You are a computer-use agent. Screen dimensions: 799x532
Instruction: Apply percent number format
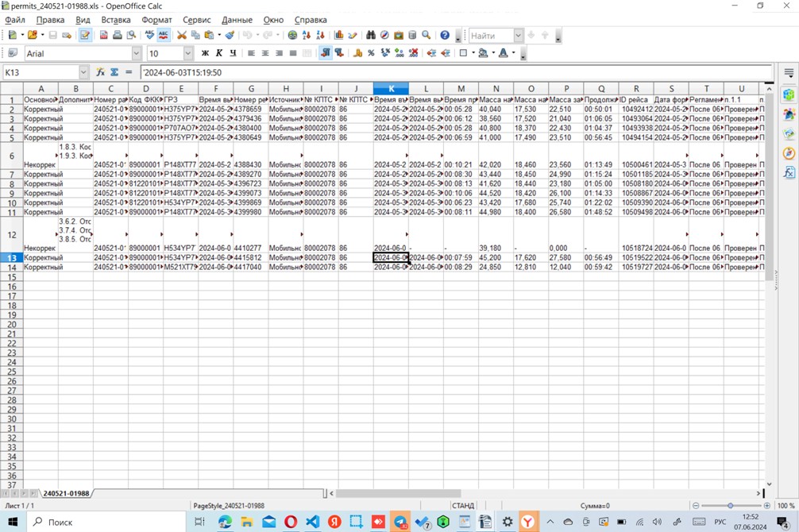(x=371, y=53)
